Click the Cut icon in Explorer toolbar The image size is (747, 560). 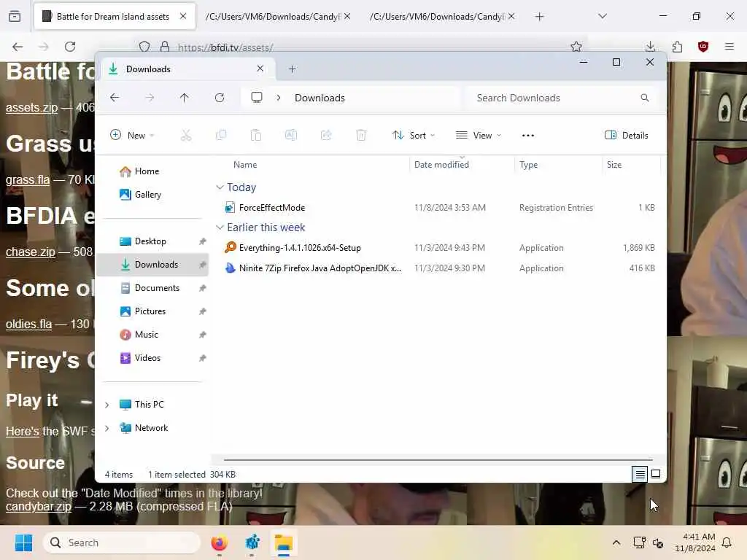(186, 135)
